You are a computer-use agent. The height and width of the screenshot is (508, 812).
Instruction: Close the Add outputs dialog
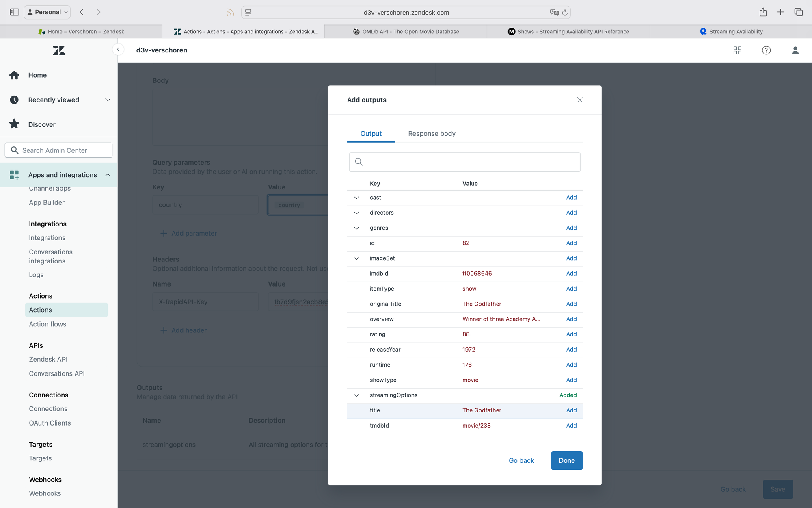click(x=579, y=100)
